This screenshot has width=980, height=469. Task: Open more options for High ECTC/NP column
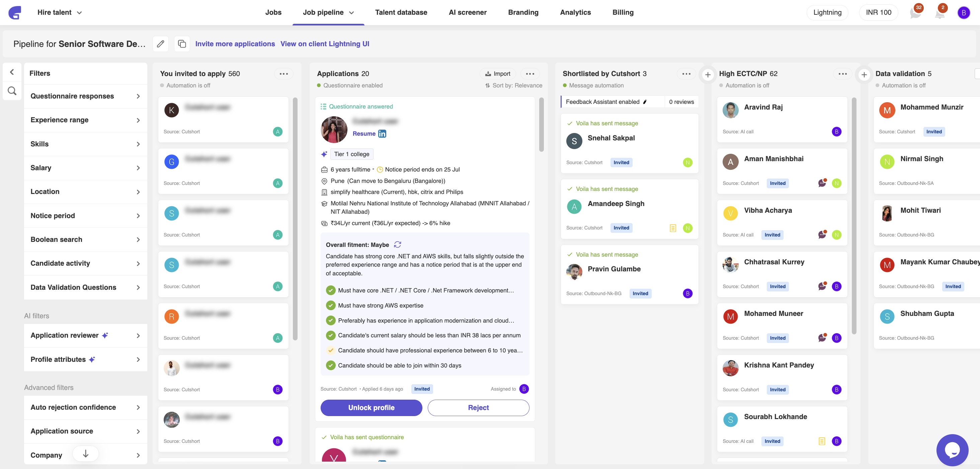[843, 74]
